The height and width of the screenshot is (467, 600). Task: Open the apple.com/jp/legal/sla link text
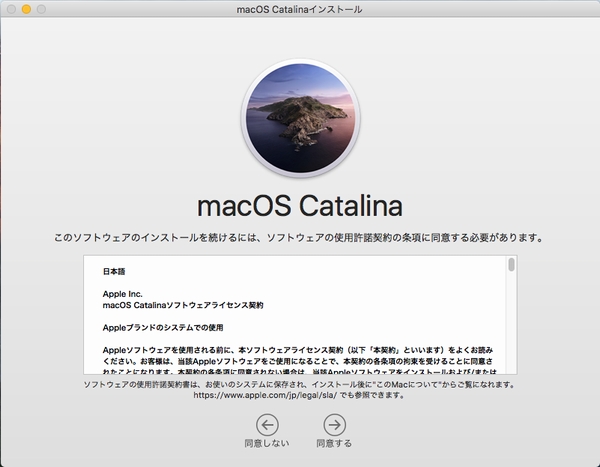[265, 395]
